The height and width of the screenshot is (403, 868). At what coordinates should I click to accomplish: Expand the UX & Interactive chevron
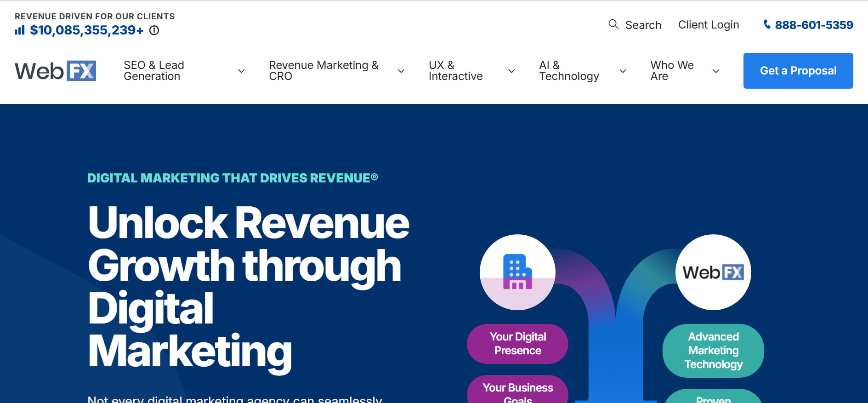pos(511,71)
